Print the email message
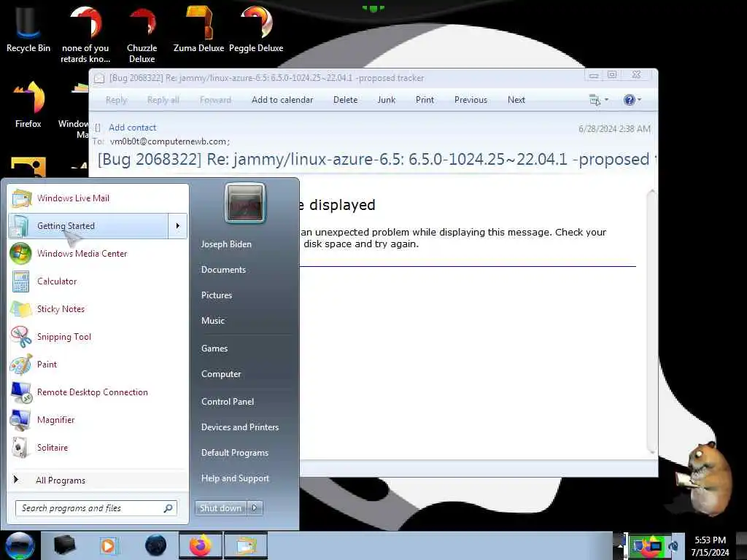 (x=425, y=100)
